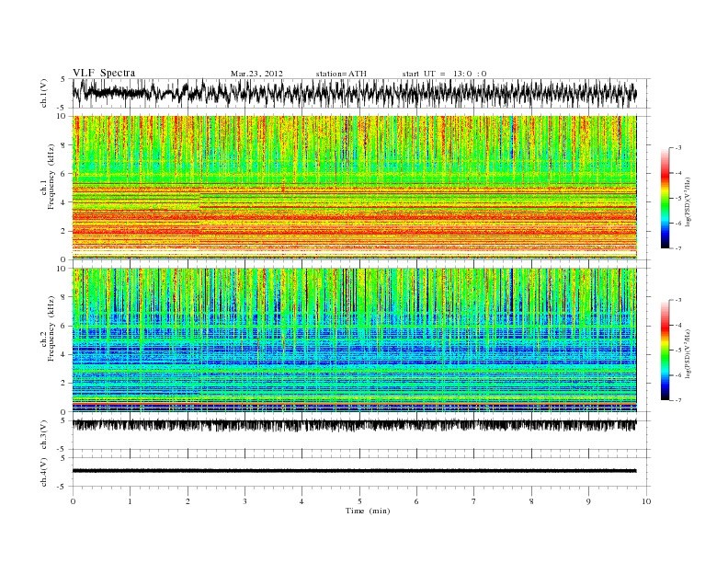Click the ch.2 colorbar 'log(PSD)(V²/Hz)' label

[688, 353]
